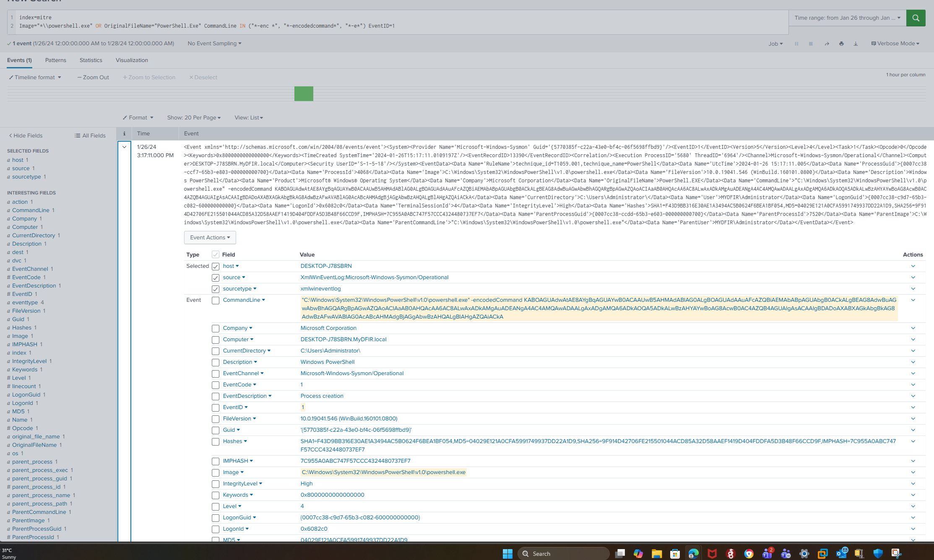This screenshot has width=934, height=560.
Task: Open the Verbose Mode dropdown
Action: tap(895, 44)
